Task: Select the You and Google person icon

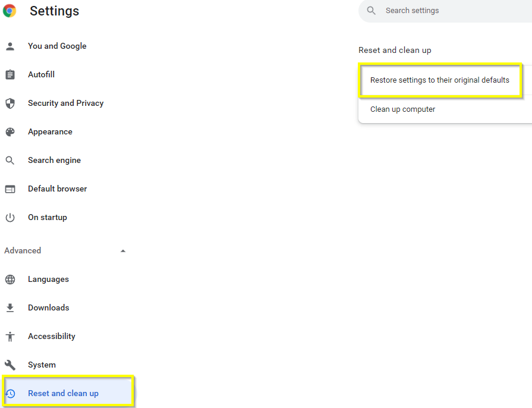Action: (10, 46)
